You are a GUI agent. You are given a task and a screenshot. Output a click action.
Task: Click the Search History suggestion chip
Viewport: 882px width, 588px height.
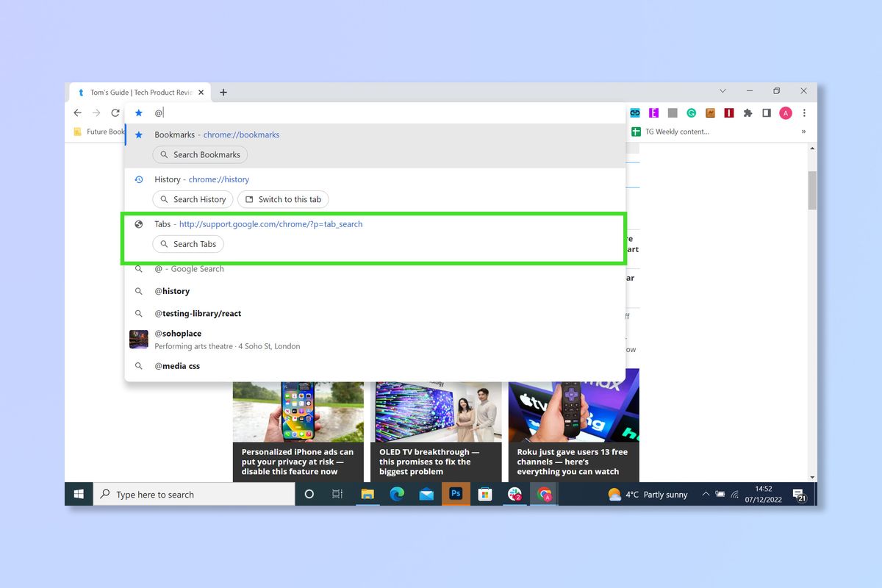coord(193,199)
